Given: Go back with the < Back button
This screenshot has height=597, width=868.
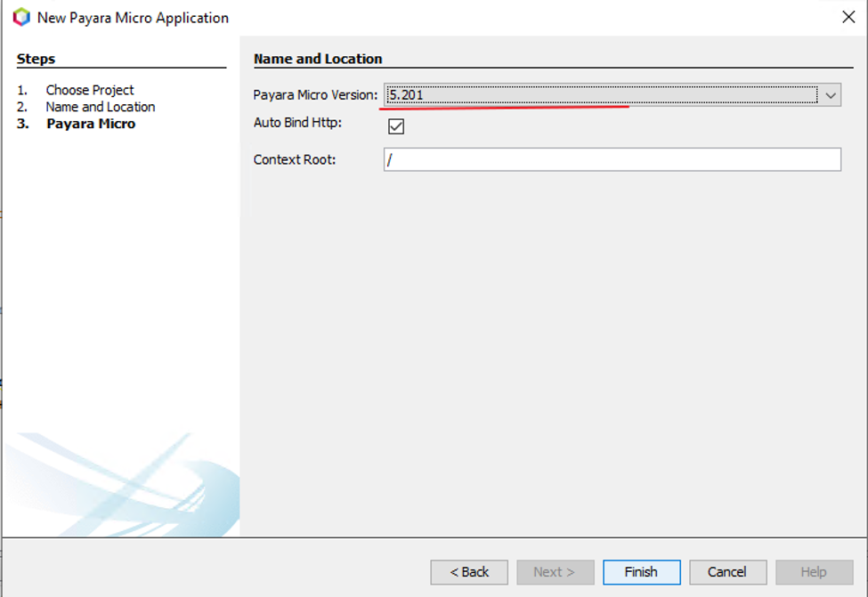Looking at the screenshot, I should pyautogui.click(x=469, y=571).
